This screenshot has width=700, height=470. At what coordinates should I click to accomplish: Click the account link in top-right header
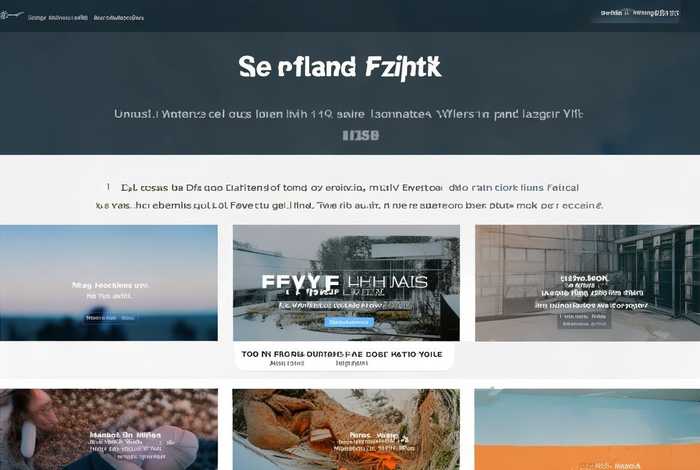click(x=640, y=13)
